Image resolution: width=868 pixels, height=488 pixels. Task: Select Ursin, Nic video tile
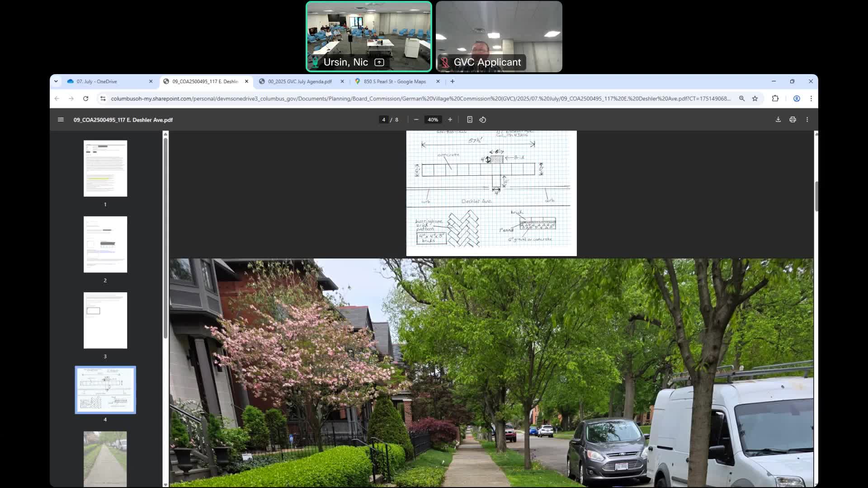tap(369, 37)
